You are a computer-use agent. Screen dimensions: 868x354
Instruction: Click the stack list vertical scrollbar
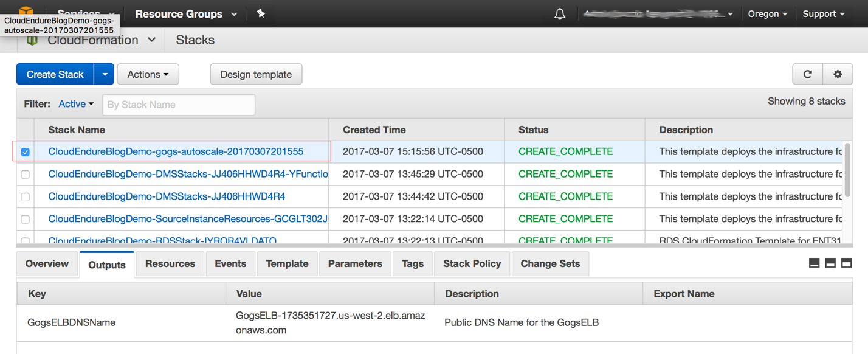coord(847,170)
